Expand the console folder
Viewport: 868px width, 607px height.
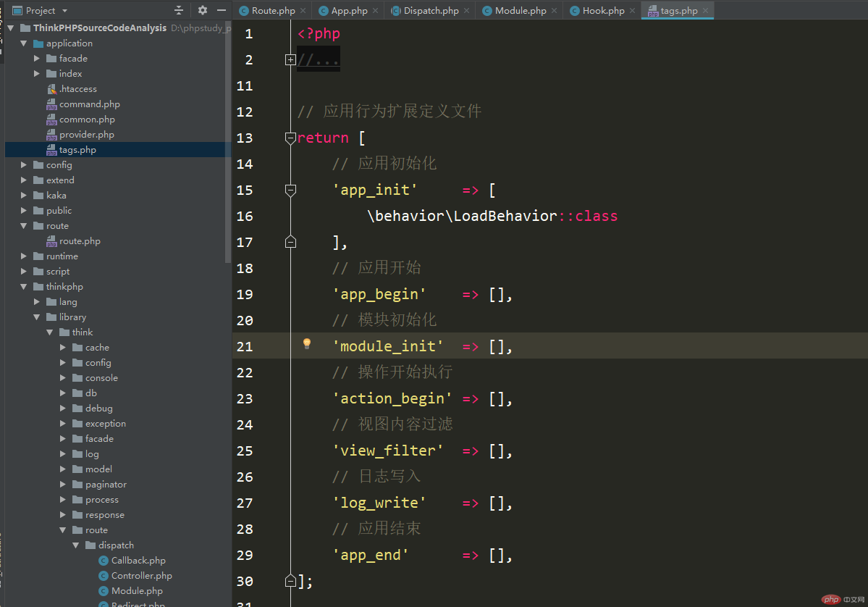point(62,378)
